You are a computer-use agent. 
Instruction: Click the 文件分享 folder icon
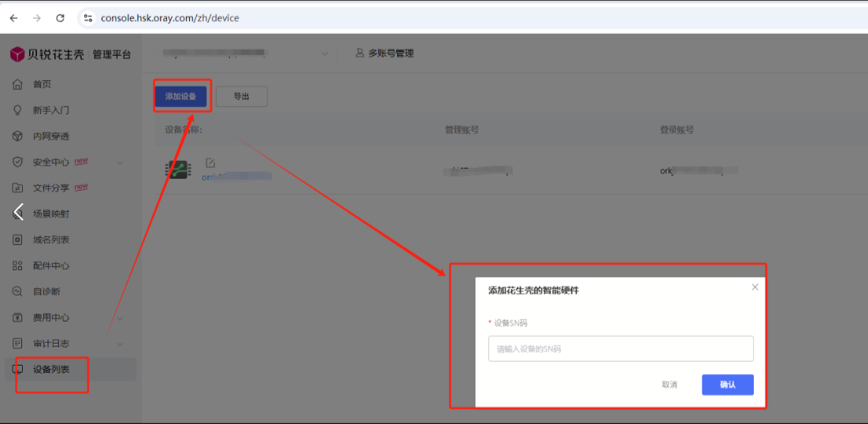pyautogui.click(x=17, y=188)
